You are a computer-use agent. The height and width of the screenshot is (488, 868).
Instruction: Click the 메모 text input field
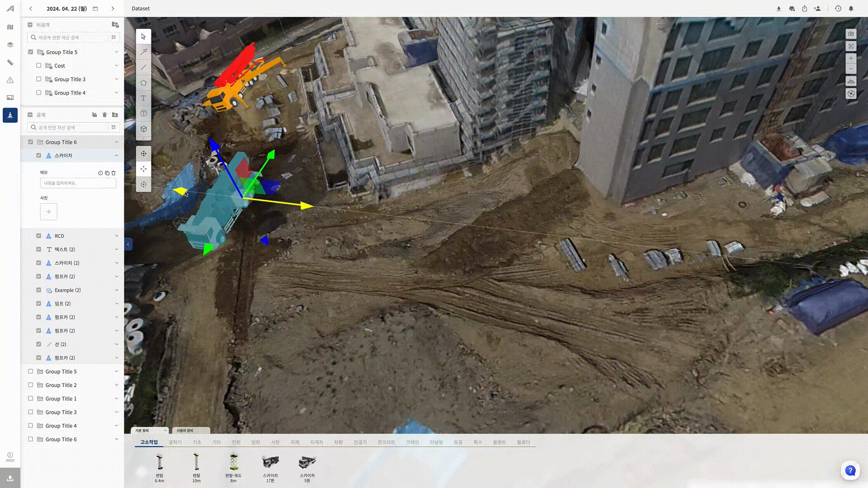click(78, 183)
